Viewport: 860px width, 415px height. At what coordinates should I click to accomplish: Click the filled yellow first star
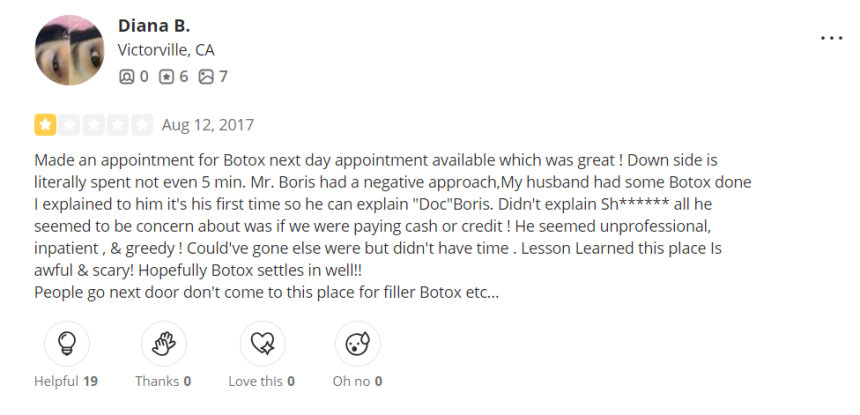click(45, 125)
